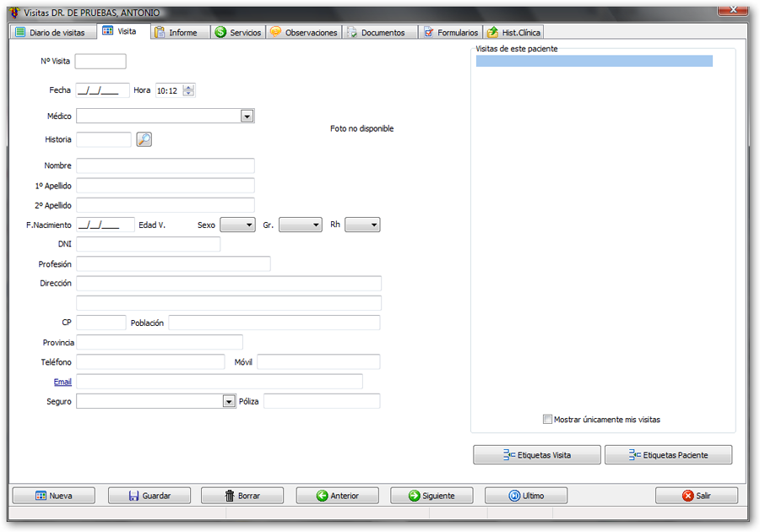Open the Hist.Clínica tab
760x532 pixels.
tap(513, 32)
